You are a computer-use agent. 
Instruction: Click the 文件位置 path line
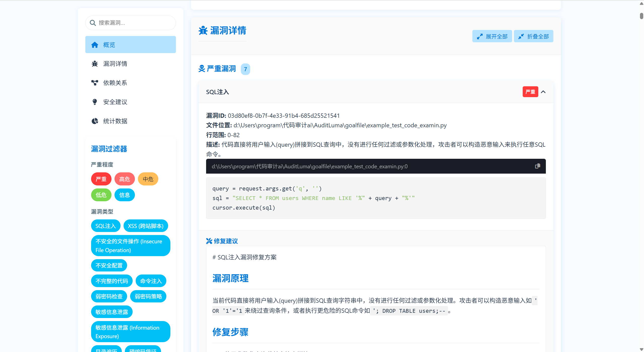click(326, 125)
